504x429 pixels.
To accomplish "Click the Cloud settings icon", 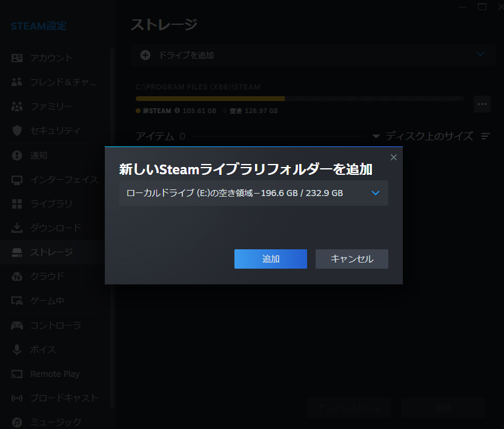I will tap(17, 277).
